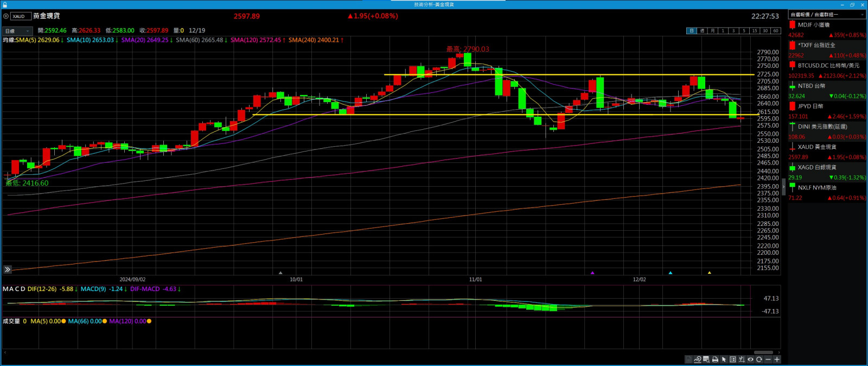Select XAGD 白銀現貨 in watchlist
This screenshot has height=366, width=868.
click(x=816, y=167)
